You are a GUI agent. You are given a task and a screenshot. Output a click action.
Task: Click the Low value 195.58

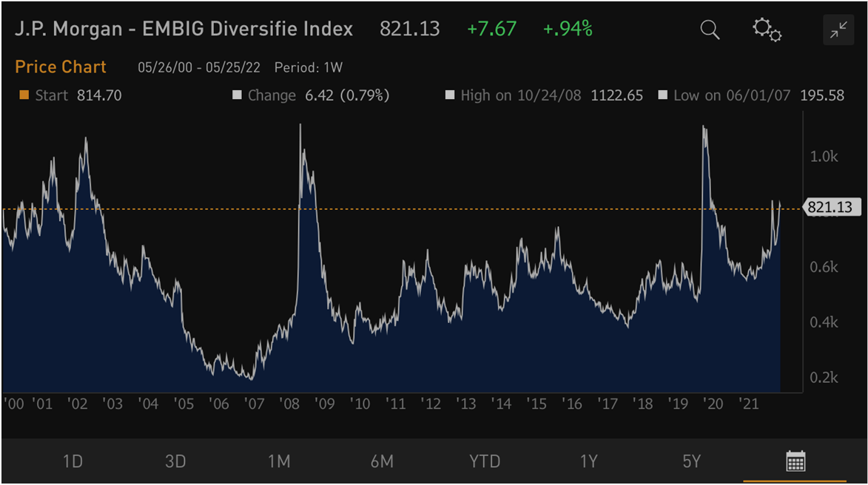pyautogui.click(x=822, y=95)
